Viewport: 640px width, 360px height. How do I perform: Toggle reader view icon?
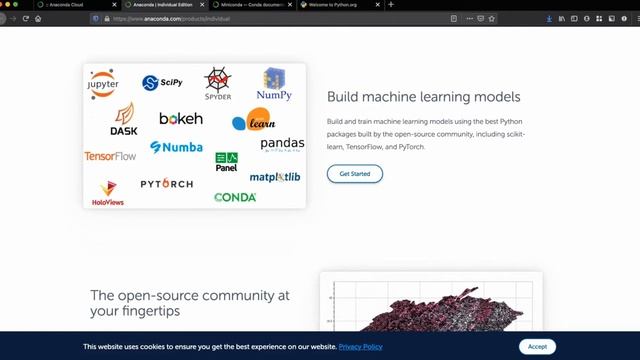pos(454,19)
